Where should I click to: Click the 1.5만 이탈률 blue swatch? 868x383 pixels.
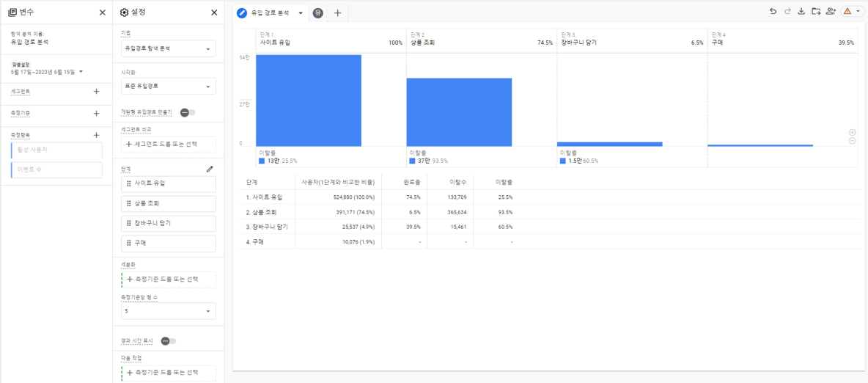tap(563, 161)
